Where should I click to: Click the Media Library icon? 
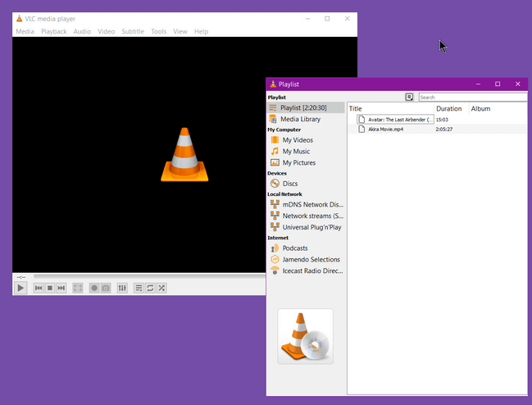[272, 119]
